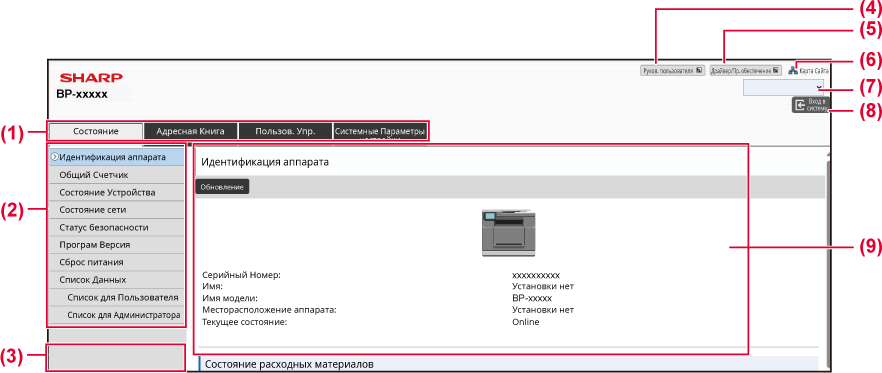
Task: Click the SHARP logo
Action: tap(91, 78)
